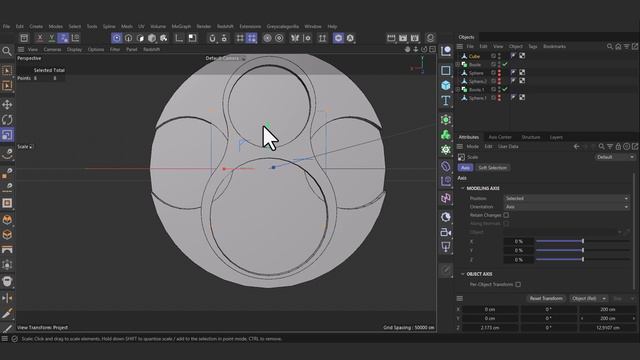Collapse the Boole object tree expander

pos(458,64)
